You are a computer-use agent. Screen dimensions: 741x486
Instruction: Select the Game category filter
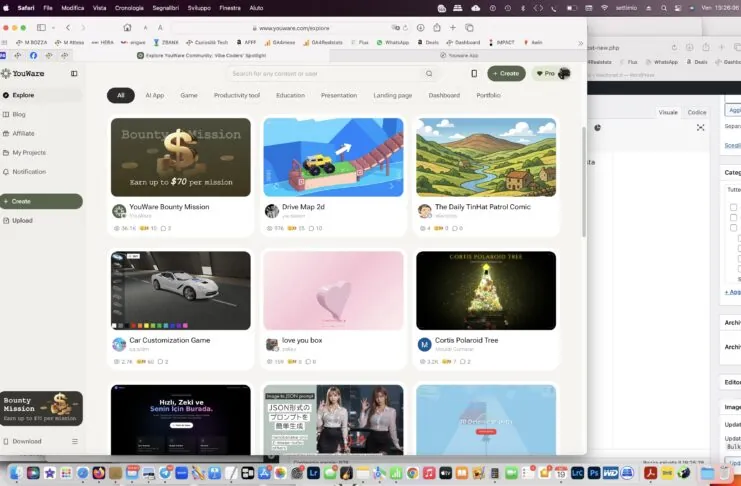189,95
